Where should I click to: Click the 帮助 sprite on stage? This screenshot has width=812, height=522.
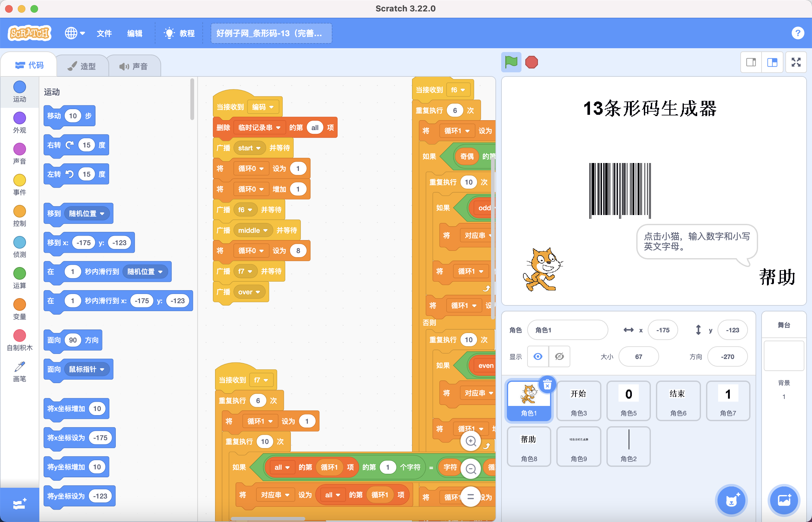tap(777, 277)
